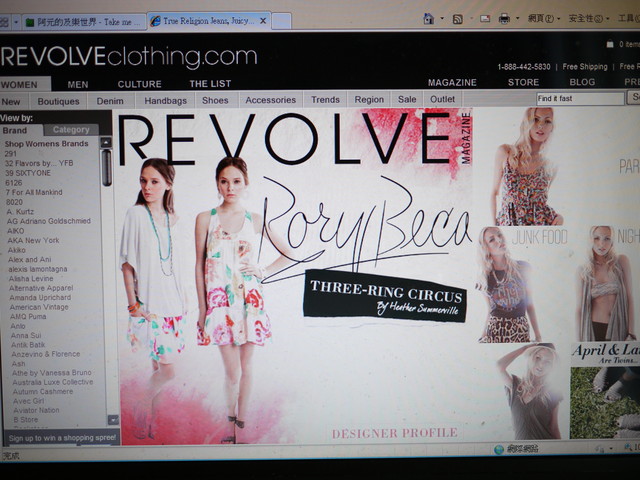The height and width of the screenshot is (480, 640).
Task: Open the Denim menu item
Action: click(110, 101)
